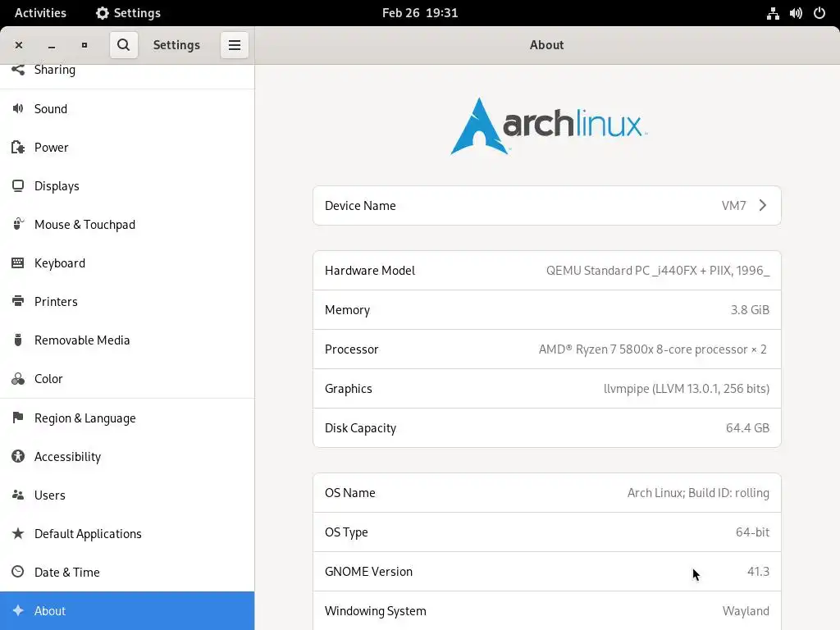The width and height of the screenshot is (840, 630).
Task: Click the Printers icon in sidebar
Action: tap(18, 301)
